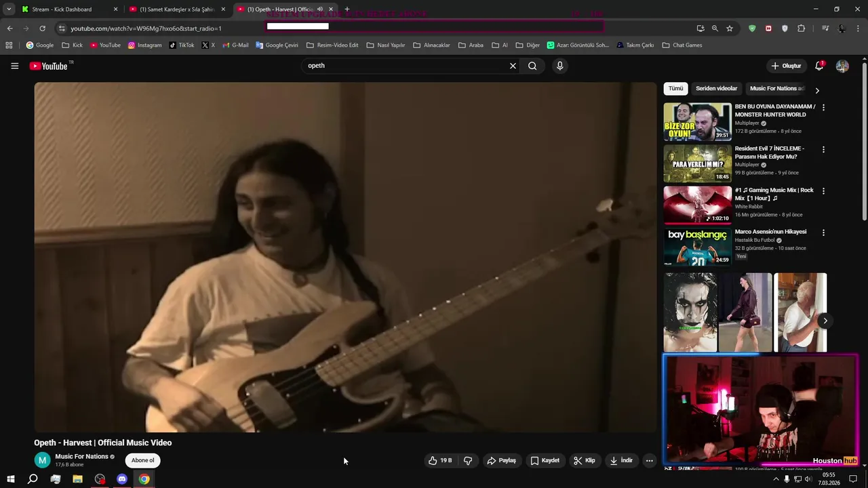Open the red fast-forward extension
The image size is (868, 488).
pos(768,28)
